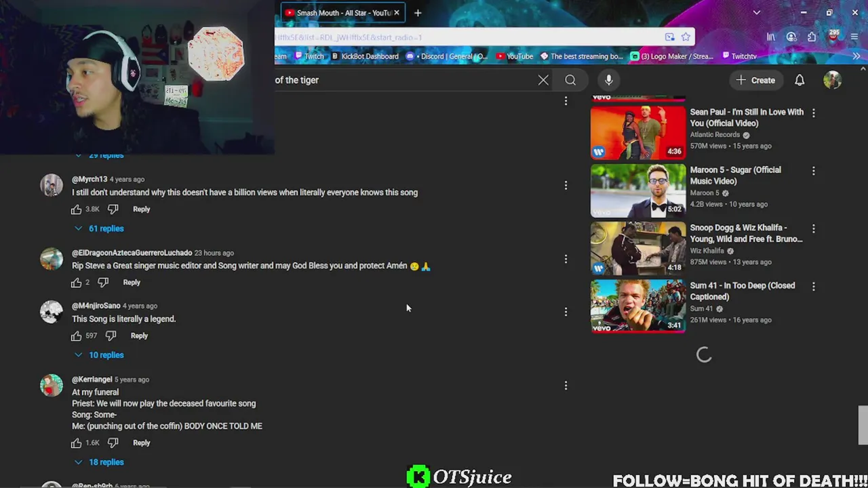
Task: Open the YouTube bookmark
Action: (x=515, y=56)
